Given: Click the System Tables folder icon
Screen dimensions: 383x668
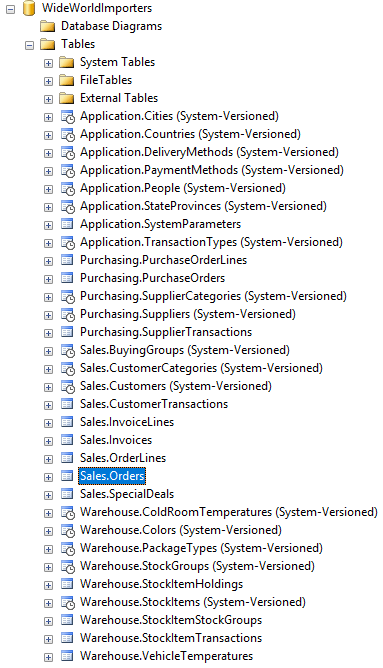Looking at the screenshot, I should click(x=66, y=63).
